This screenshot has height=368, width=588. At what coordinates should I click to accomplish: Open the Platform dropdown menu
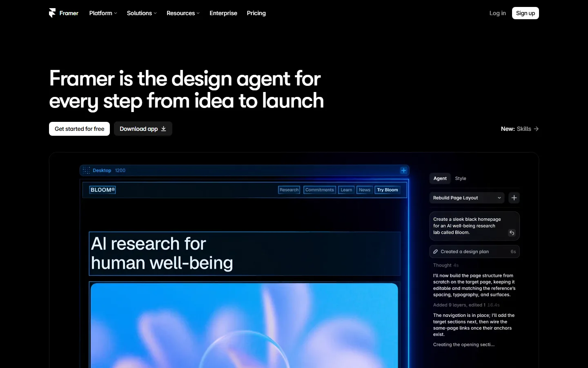[103, 13]
